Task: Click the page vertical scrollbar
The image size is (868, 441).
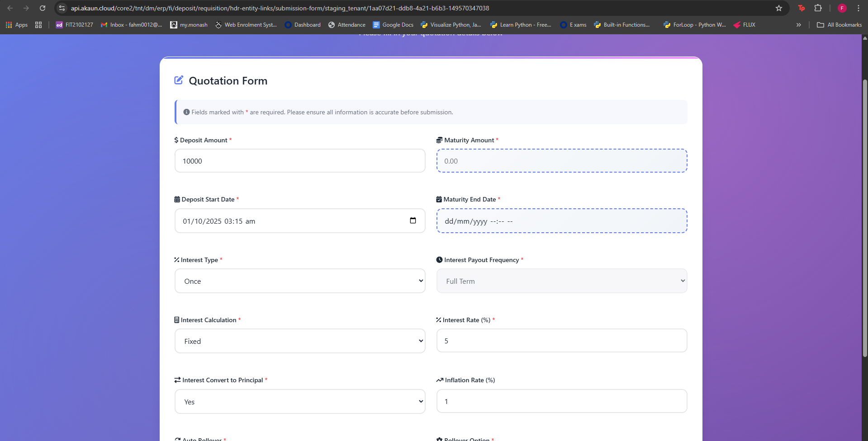Action: click(864, 217)
